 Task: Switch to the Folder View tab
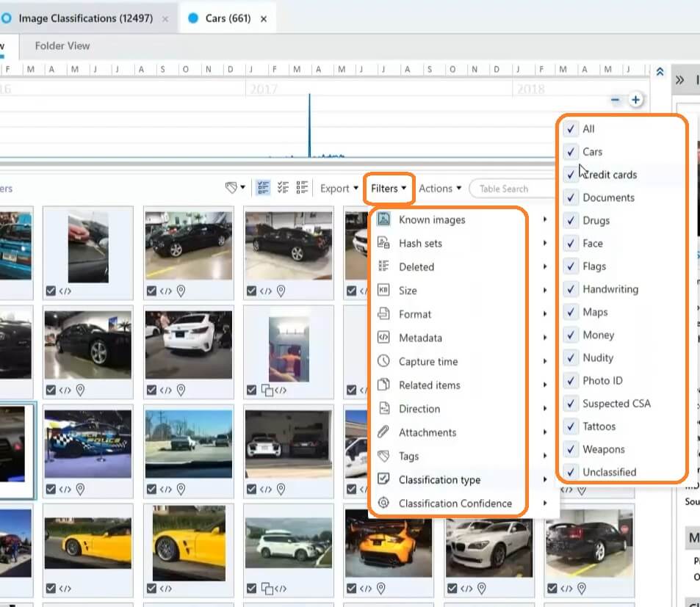(62, 46)
